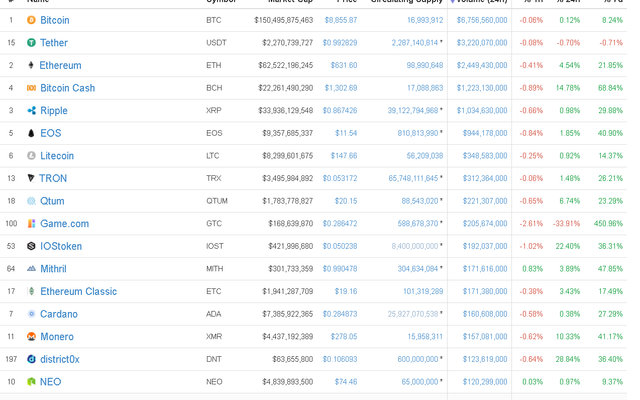The image size is (640, 400).
Task: Click Qtum volume $221,307,000
Action: coord(485,201)
